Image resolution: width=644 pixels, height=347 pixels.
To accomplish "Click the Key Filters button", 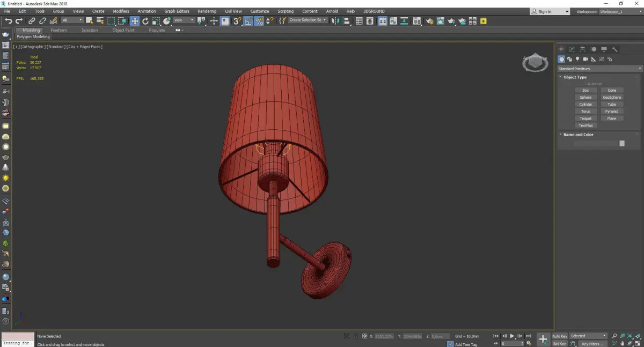I will (x=592, y=344).
